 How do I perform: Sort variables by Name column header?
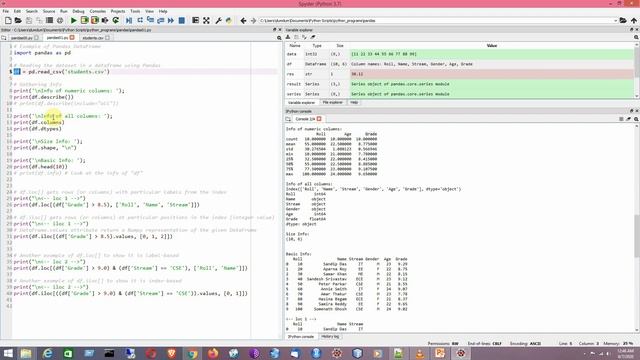[295, 46]
